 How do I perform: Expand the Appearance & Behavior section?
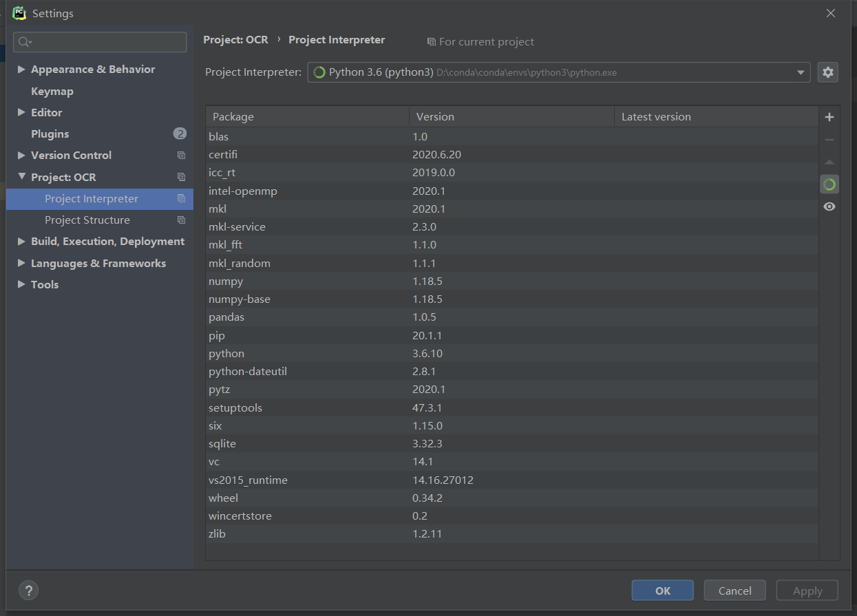21,70
